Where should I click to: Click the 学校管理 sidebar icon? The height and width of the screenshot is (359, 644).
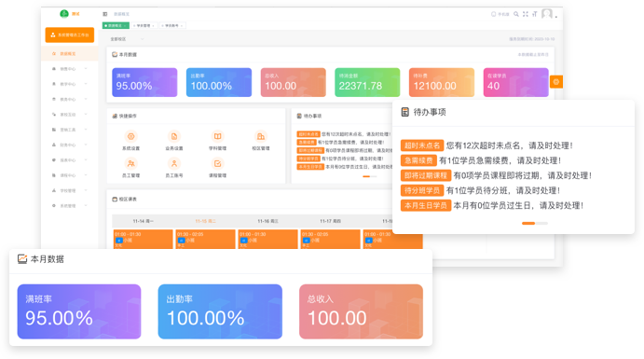54,190
